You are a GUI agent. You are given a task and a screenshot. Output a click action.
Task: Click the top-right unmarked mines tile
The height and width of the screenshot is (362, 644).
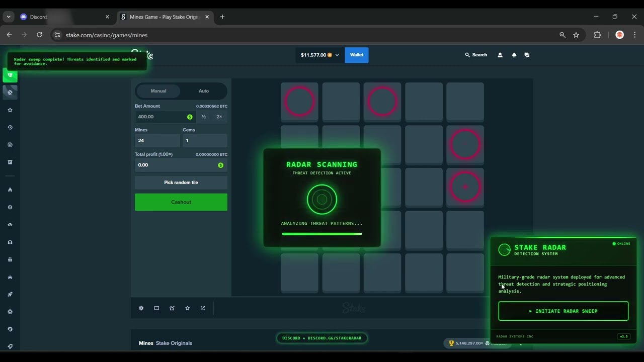point(465,102)
